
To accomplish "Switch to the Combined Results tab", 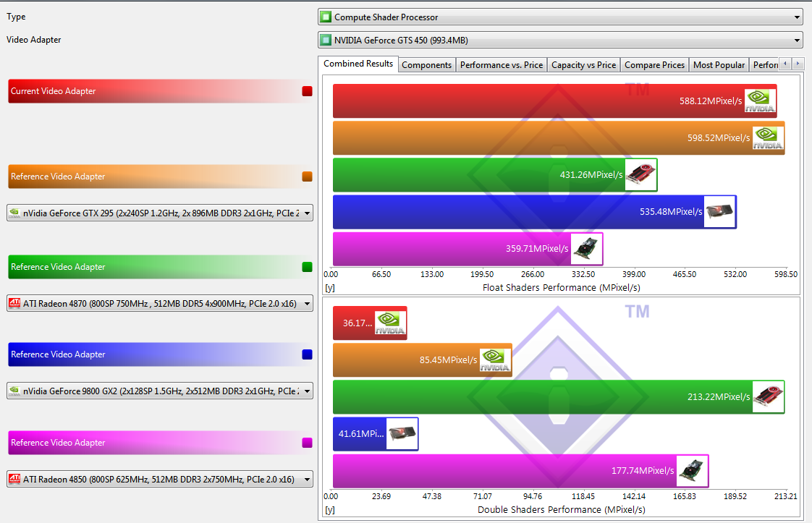I will (x=358, y=64).
